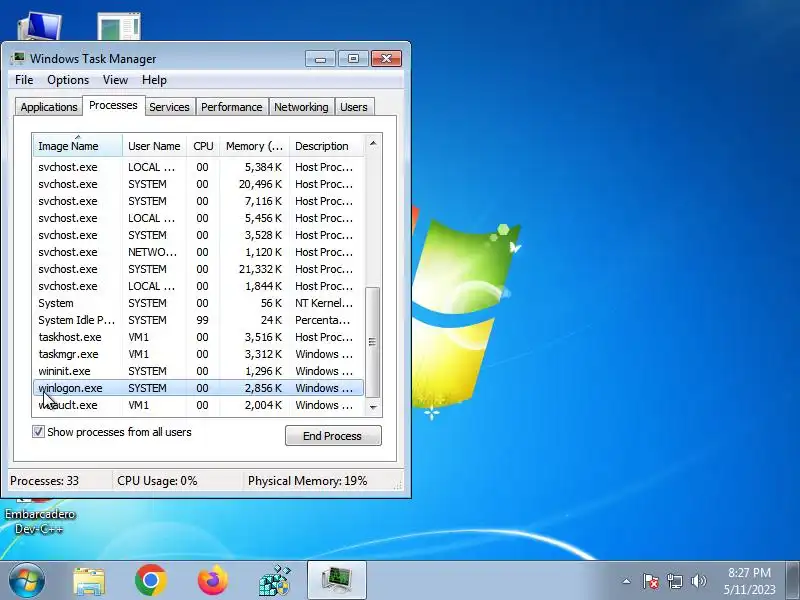Sort by the Description column header
The image size is (800, 600).
(327, 146)
